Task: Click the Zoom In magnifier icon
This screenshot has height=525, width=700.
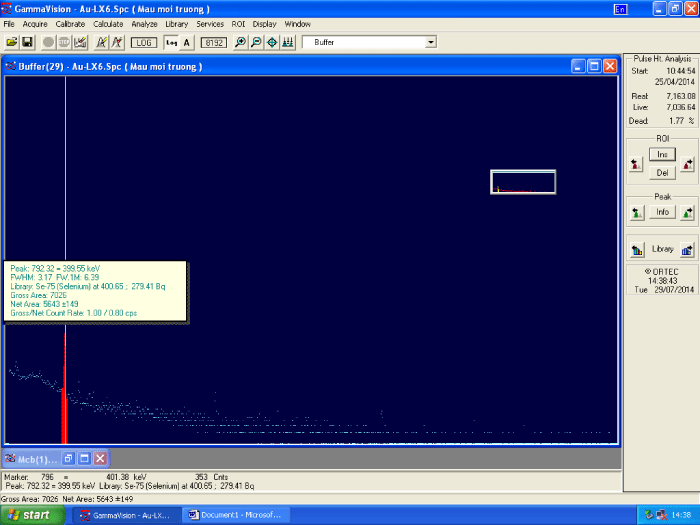Action: pyautogui.click(x=240, y=42)
